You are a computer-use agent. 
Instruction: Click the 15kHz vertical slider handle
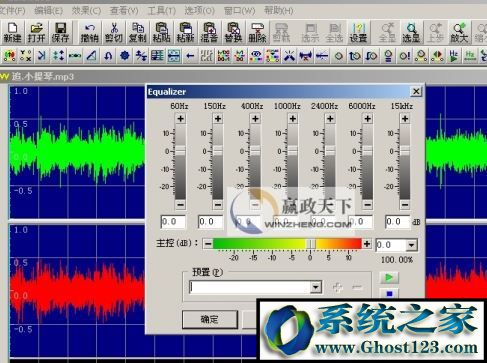click(405, 151)
